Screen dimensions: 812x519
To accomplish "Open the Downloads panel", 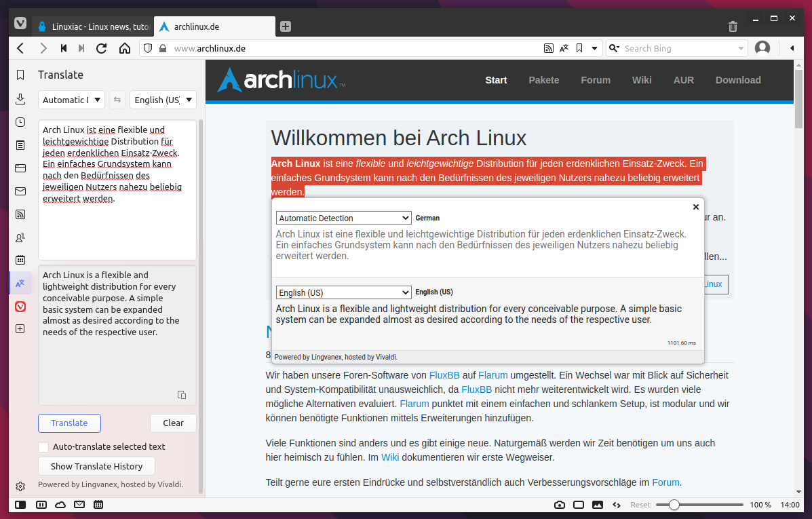I will pos(20,99).
